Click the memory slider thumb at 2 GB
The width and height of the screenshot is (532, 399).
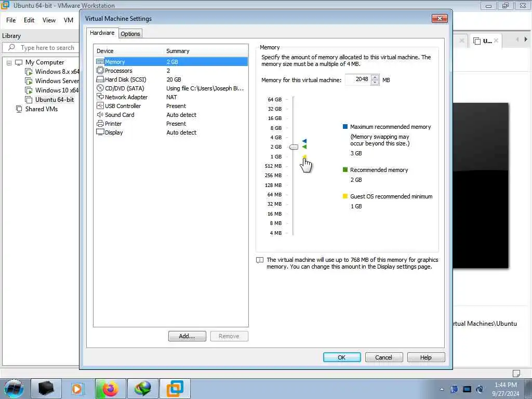(x=294, y=147)
